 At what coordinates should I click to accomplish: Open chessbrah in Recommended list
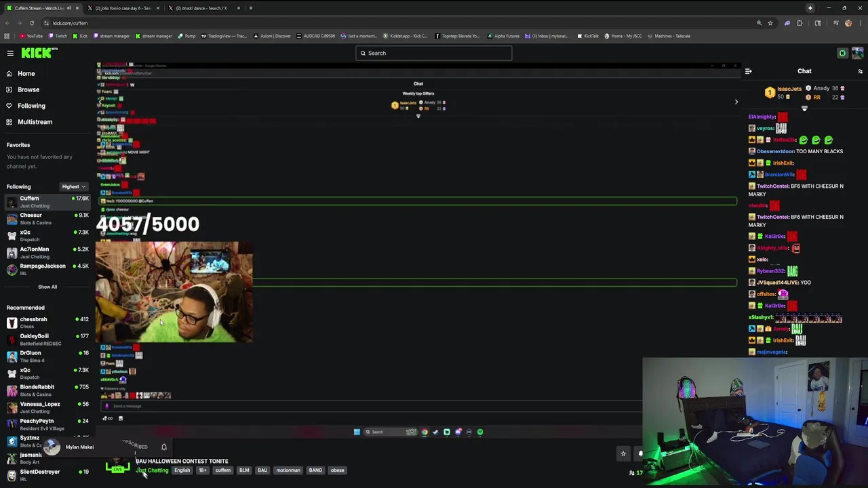tap(47, 323)
